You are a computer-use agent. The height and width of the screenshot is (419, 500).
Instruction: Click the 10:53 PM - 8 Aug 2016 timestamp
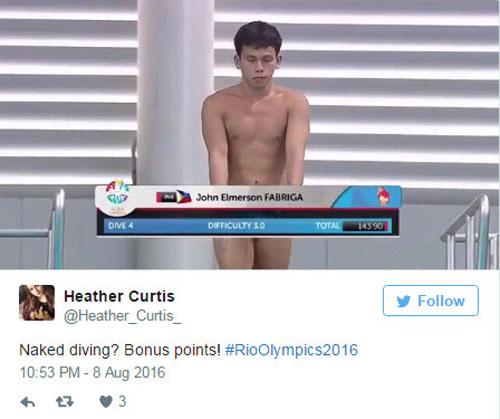pos(92,372)
